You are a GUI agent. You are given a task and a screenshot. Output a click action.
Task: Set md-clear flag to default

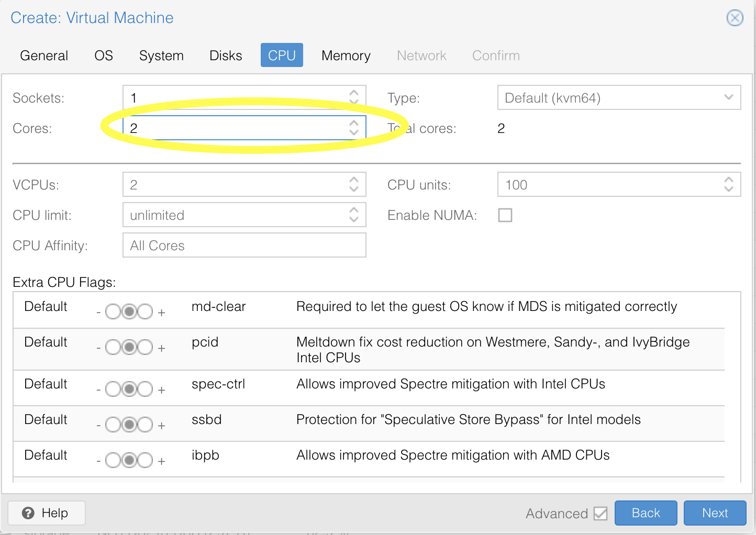[x=129, y=312]
